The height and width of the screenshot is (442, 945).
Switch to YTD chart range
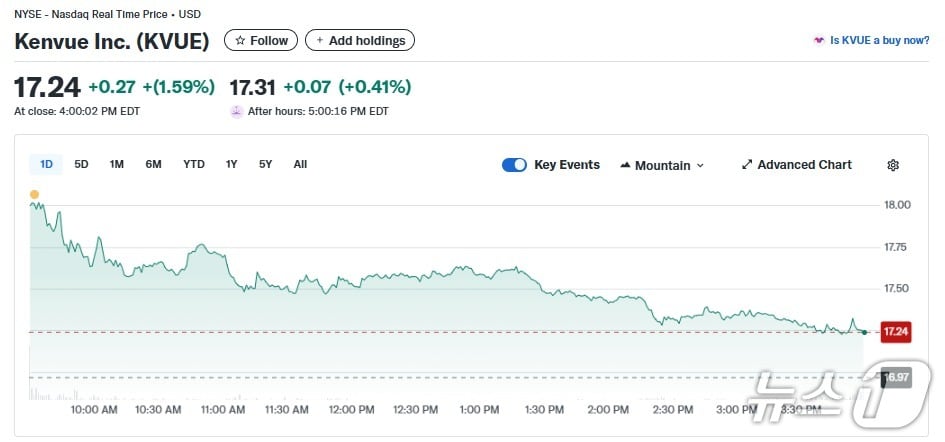(x=194, y=164)
